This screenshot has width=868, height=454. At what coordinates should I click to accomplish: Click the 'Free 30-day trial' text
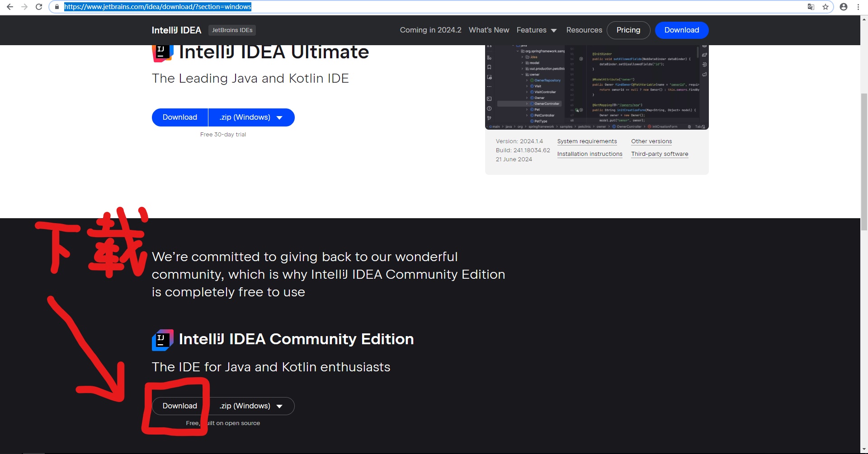pyautogui.click(x=223, y=135)
